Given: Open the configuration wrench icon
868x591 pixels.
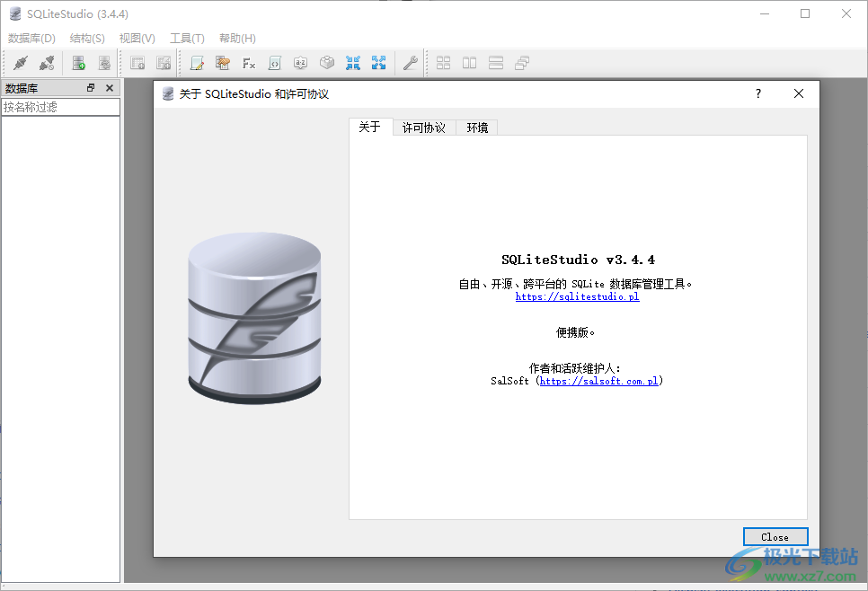Looking at the screenshot, I should 410,63.
